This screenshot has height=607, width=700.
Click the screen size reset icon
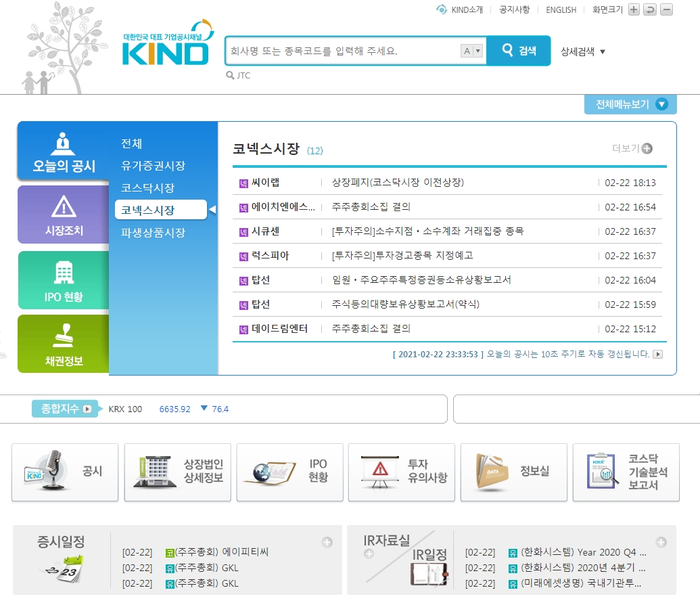[x=650, y=9]
